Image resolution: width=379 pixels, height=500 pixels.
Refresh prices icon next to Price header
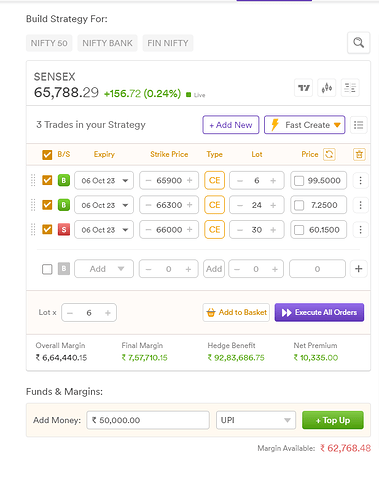click(329, 154)
